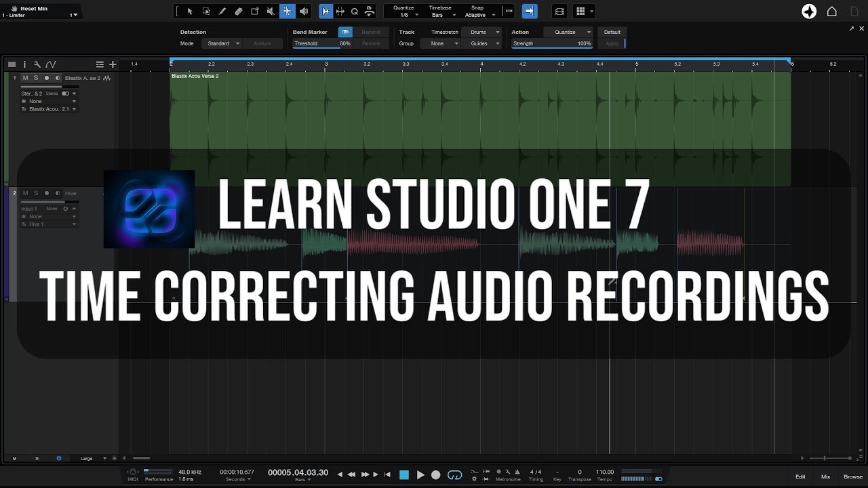
Task: Start playback with Play button
Action: (420, 475)
